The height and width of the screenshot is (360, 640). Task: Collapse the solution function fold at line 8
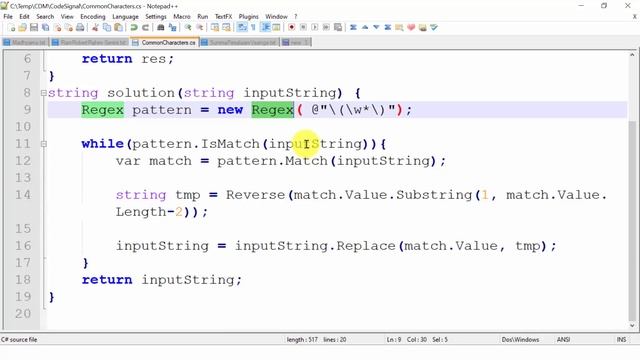[44, 93]
